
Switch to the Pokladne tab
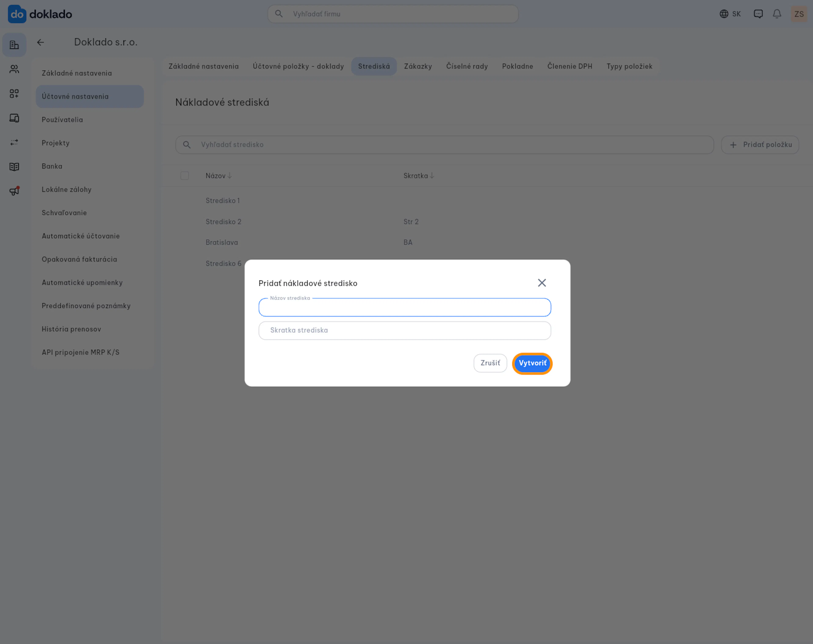pos(517,66)
